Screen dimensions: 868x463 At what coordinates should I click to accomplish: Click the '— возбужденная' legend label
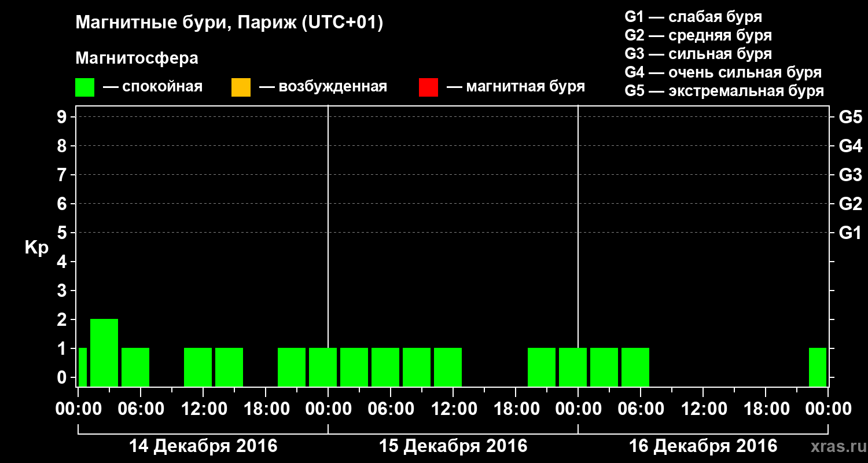click(x=323, y=87)
